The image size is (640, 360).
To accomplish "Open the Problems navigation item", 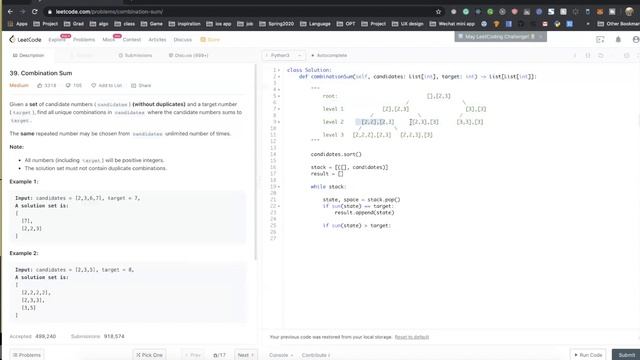I will click(84, 40).
